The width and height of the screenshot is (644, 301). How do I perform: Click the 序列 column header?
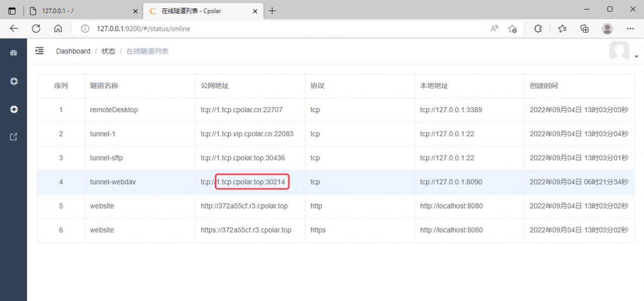(x=61, y=86)
